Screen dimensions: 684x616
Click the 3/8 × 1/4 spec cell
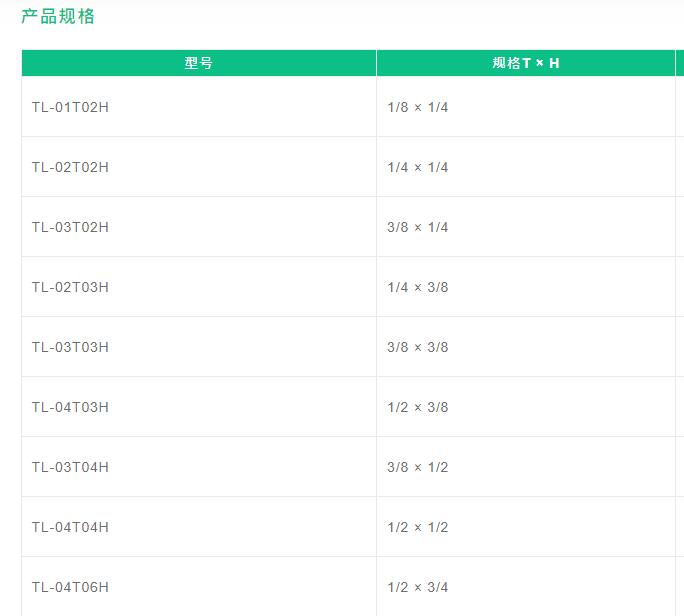tap(526, 226)
